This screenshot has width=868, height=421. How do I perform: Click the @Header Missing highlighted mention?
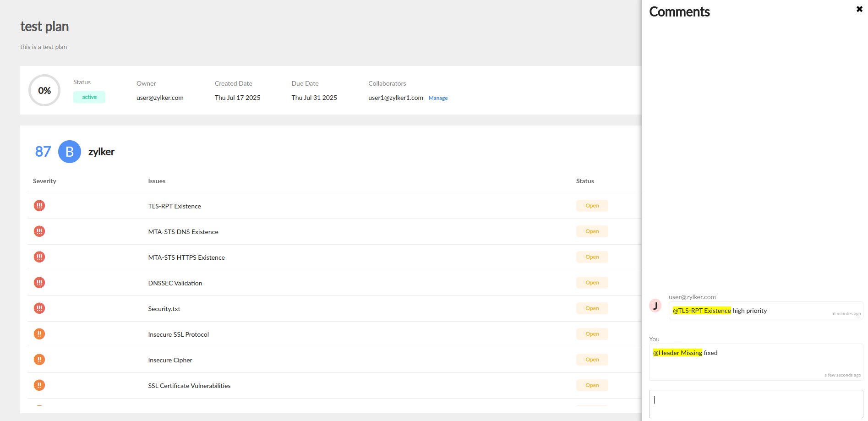pos(677,353)
